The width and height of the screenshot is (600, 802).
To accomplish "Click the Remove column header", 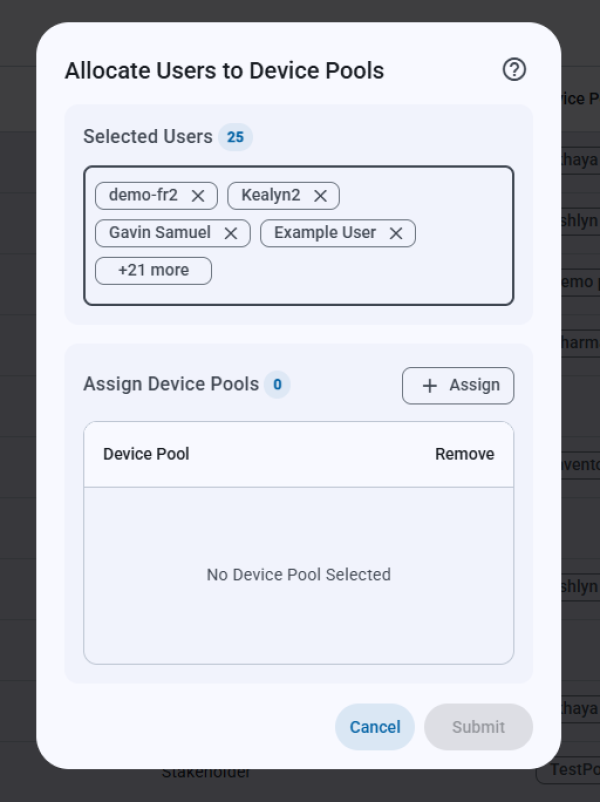I will click(464, 454).
